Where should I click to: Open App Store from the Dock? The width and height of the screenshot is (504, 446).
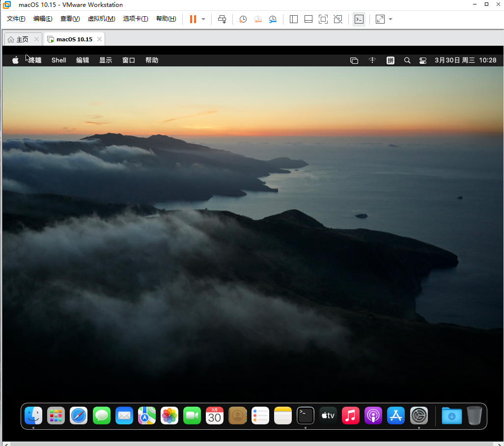point(395,416)
